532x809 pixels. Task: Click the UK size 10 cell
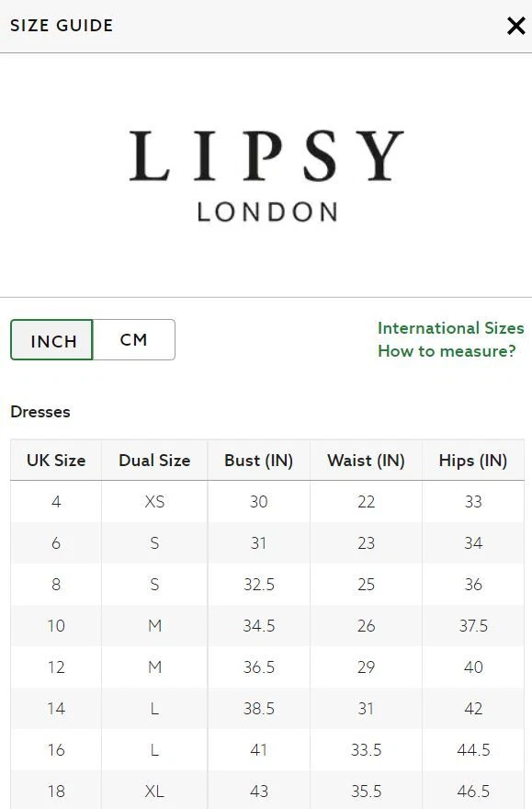coord(56,626)
